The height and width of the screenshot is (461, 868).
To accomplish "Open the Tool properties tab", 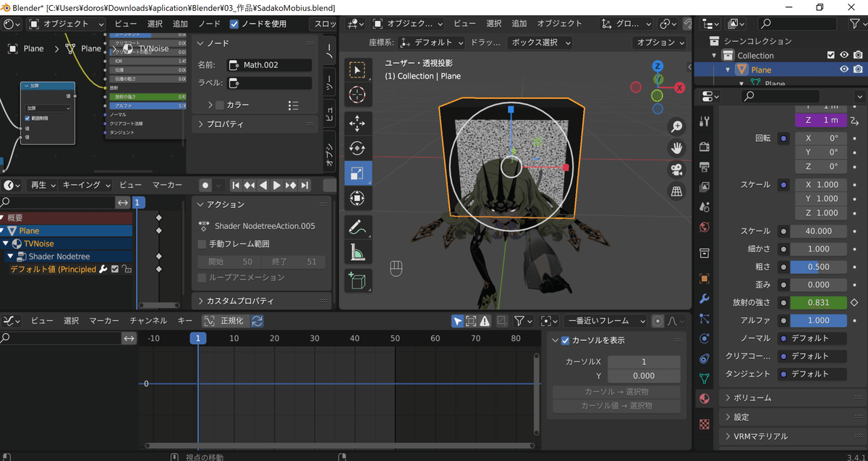I will [705, 122].
